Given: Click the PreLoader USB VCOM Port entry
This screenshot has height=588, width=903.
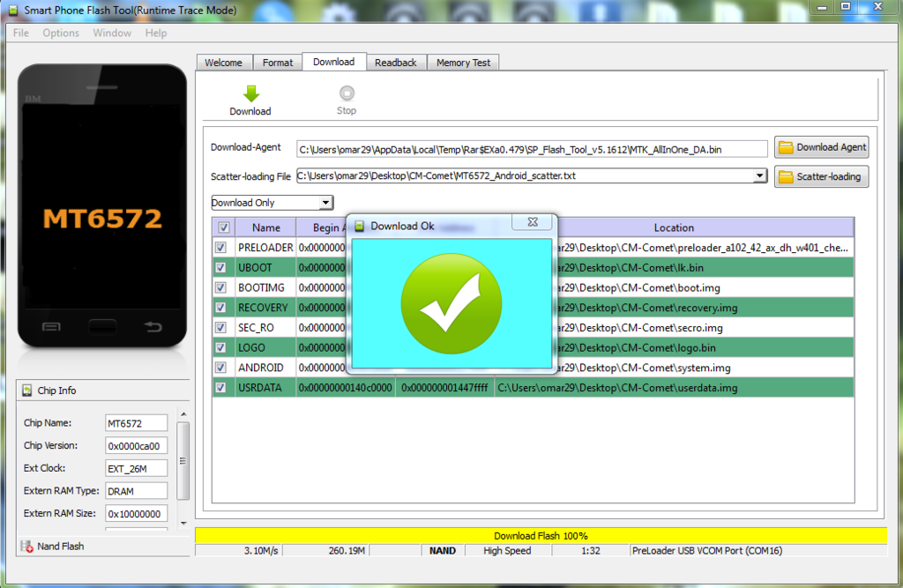Looking at the screenshot, I should [x=757, y=551].
